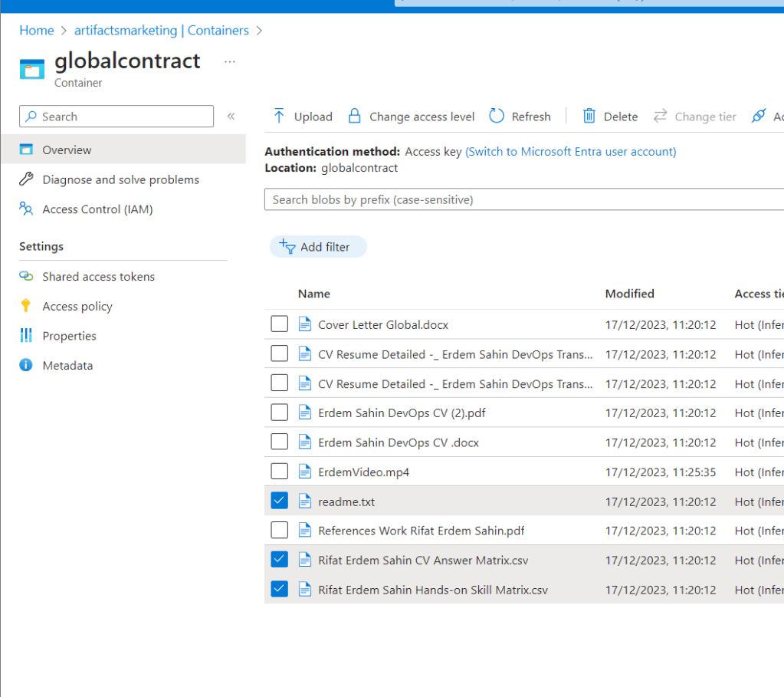784x697 pixels.
Task: Click the Change tier arrows icon
Action: click(x=660, y=116)
